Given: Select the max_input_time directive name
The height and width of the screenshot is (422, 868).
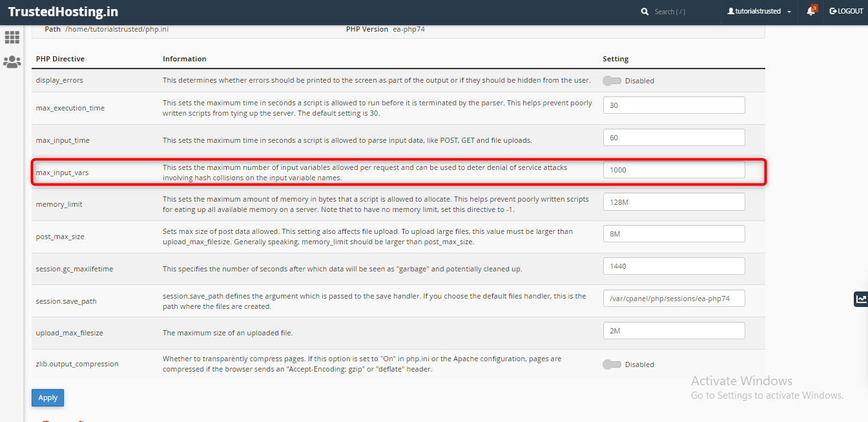Looking at the screenshot, I should (x=63, y=140).
